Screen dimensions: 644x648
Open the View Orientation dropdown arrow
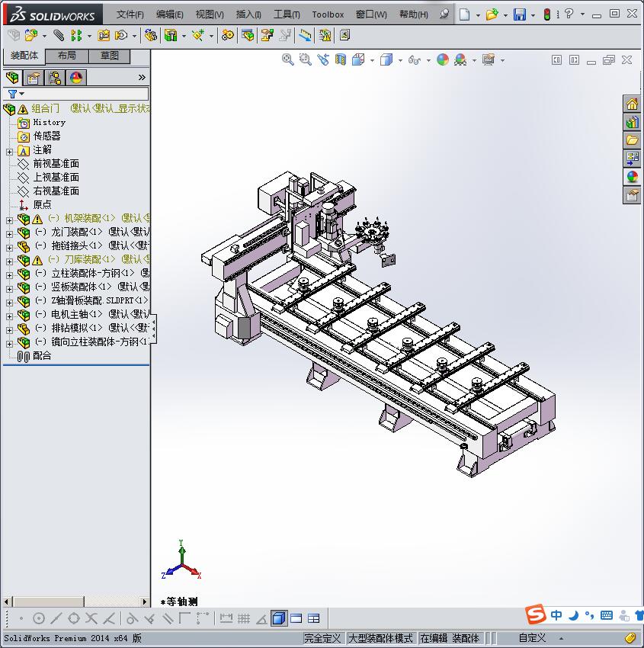372,60
